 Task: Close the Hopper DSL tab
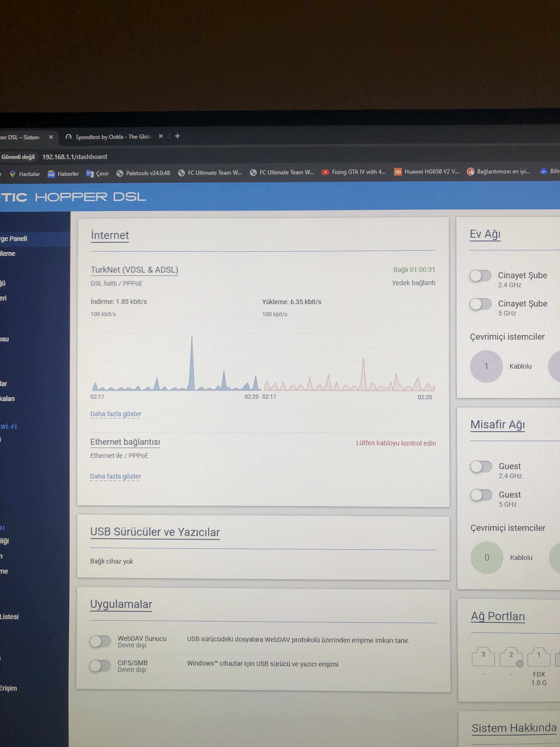pos(51,137)
